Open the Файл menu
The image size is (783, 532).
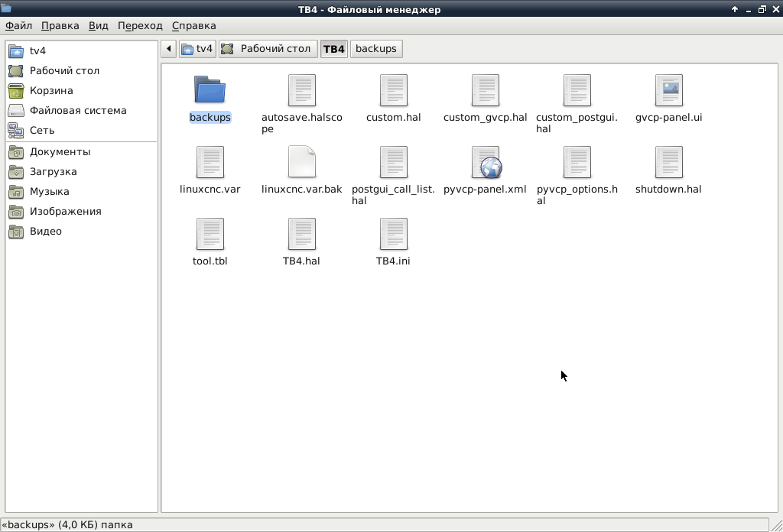click(18, 26)
